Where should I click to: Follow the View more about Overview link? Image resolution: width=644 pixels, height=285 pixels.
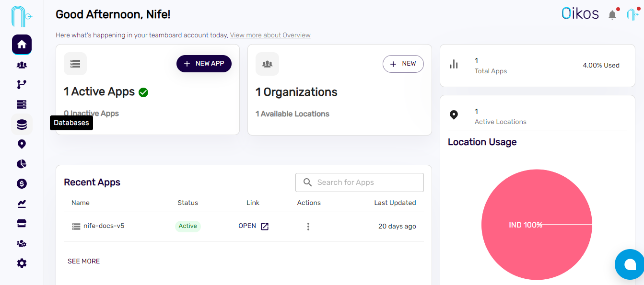click(270, 35)
